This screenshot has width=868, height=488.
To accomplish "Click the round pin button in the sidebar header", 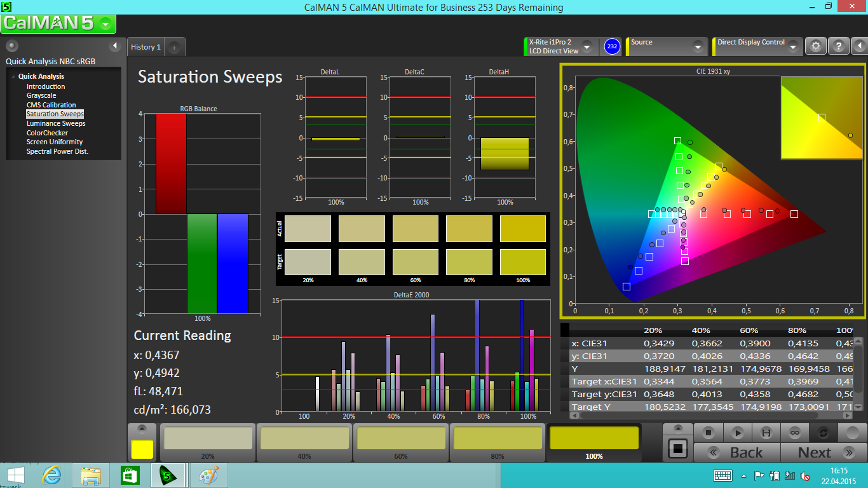I will (12, 46).
